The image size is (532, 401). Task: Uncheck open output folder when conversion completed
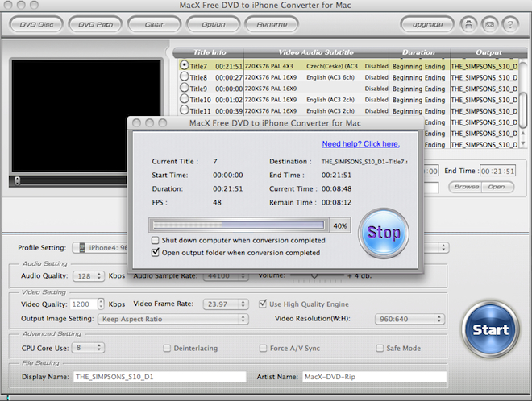pos(156,252)
